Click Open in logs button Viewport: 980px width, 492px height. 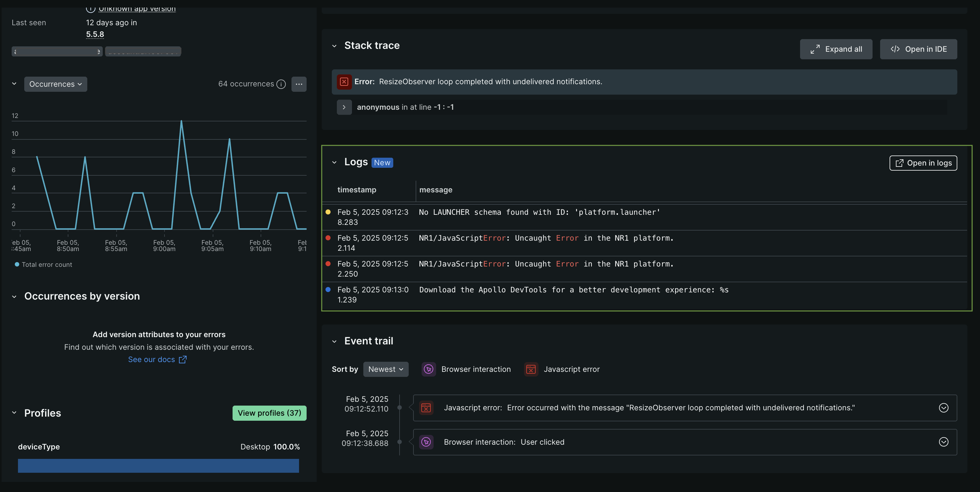[923, 163]
